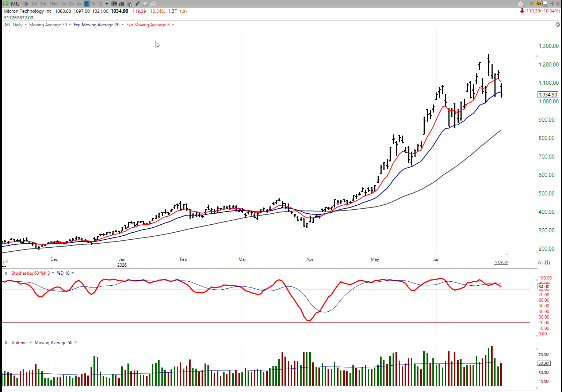
Task: Toggle the Arith price scale mode
Action: click(x=544, y=262)
